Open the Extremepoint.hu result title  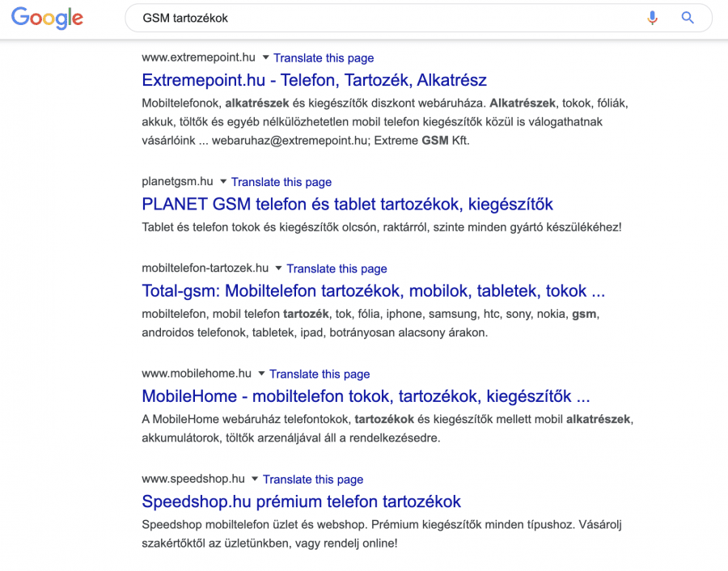pyautogui.click(x=314, y=80)
